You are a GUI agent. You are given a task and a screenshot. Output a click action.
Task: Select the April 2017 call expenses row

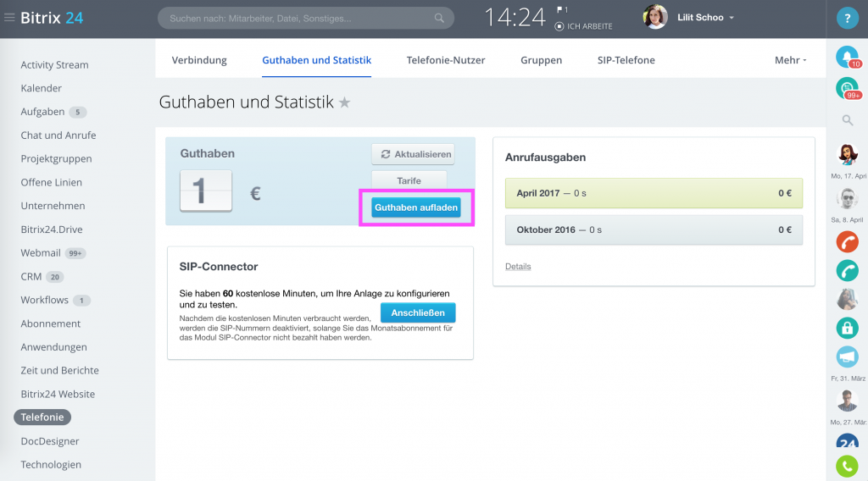click(x=654, y=193)
